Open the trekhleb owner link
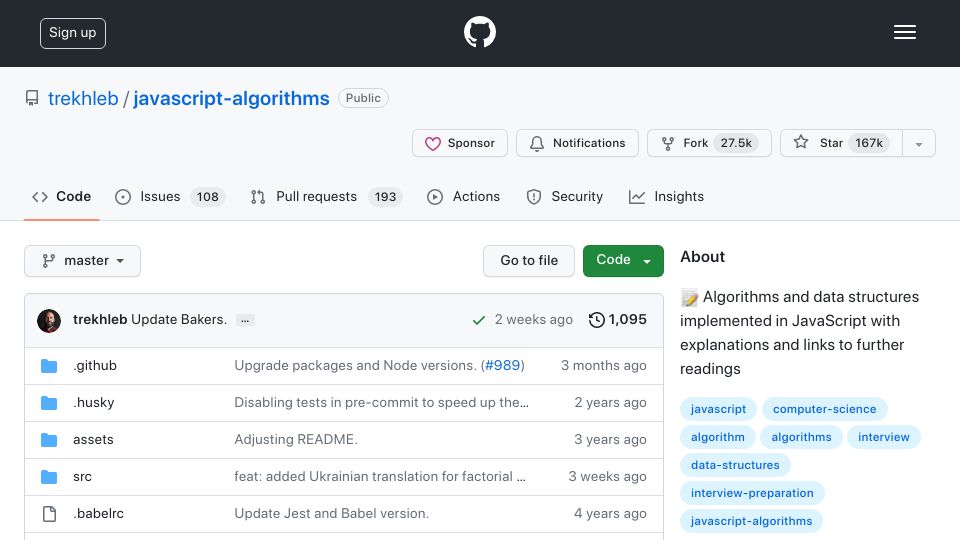The width and height of the screenshot is (960, 540). pyautogui.click(x=83, y=99)
